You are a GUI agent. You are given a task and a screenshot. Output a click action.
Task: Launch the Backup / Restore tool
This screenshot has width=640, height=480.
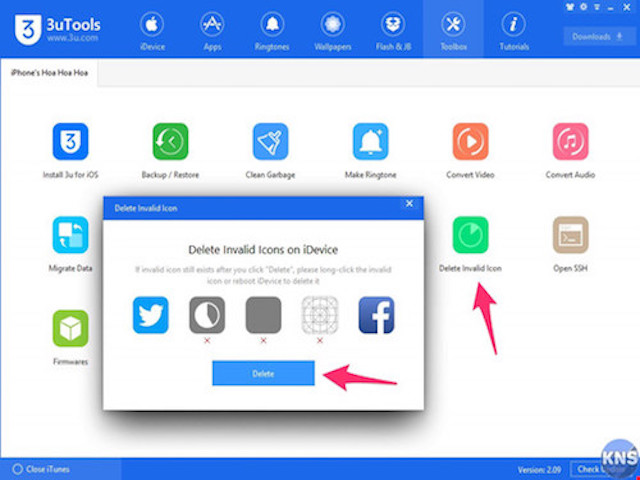click(171, 141)
